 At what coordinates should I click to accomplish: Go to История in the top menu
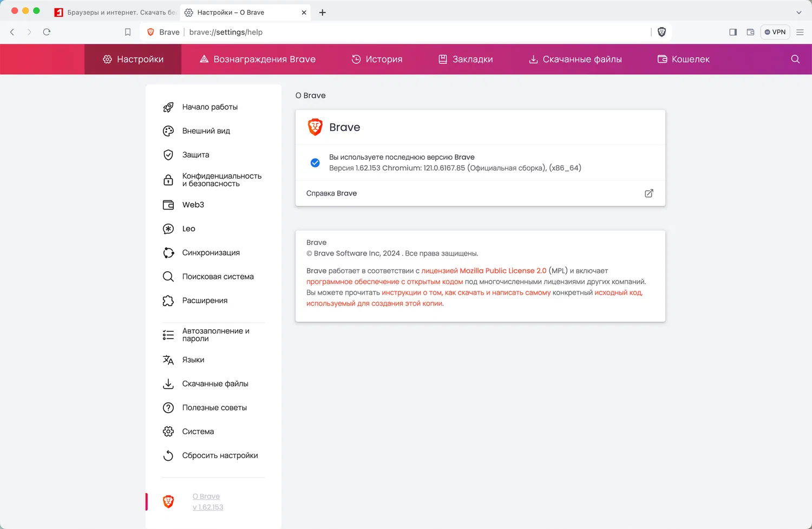click(x=377, y=59)
